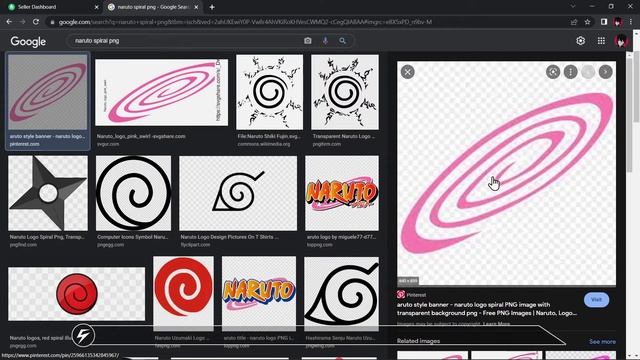Go to next image in preview
This screenshot has width=640, height=360.
click(605, 72)
